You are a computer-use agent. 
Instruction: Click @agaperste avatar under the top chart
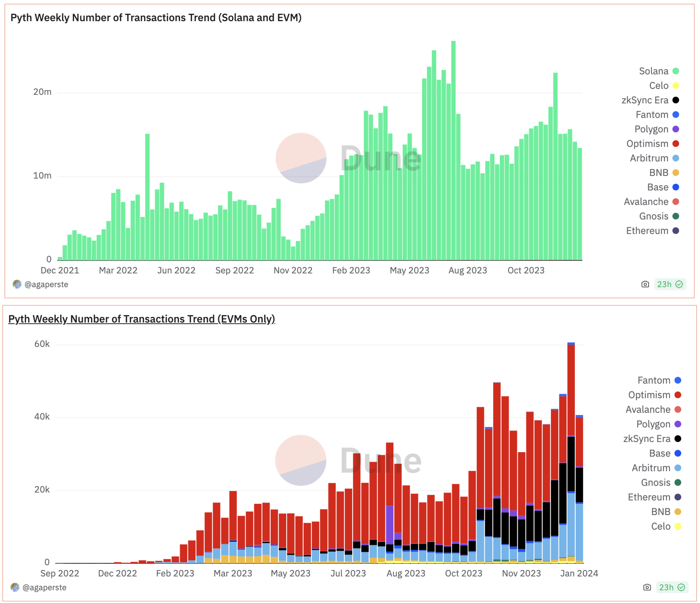tap(17, 284)
